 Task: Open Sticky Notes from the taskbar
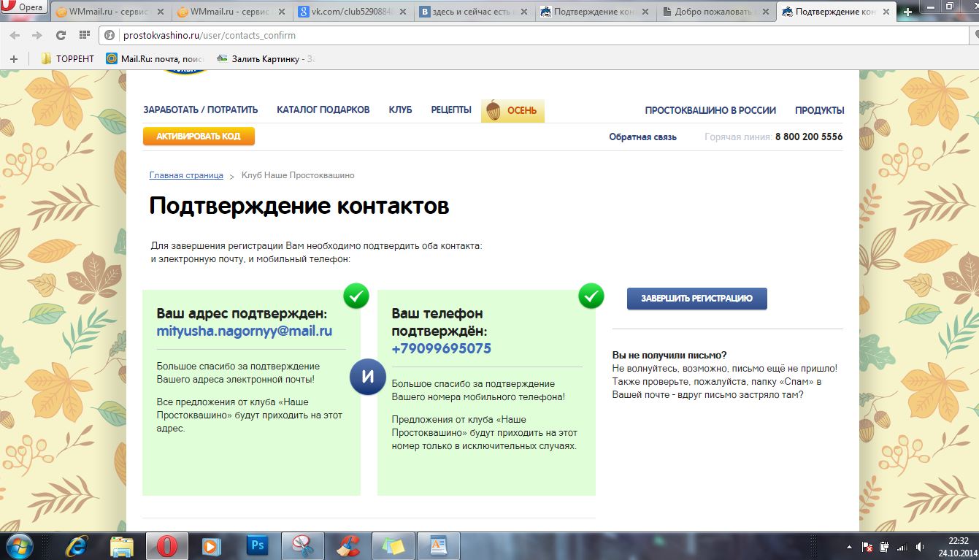(x=393, y=545)
